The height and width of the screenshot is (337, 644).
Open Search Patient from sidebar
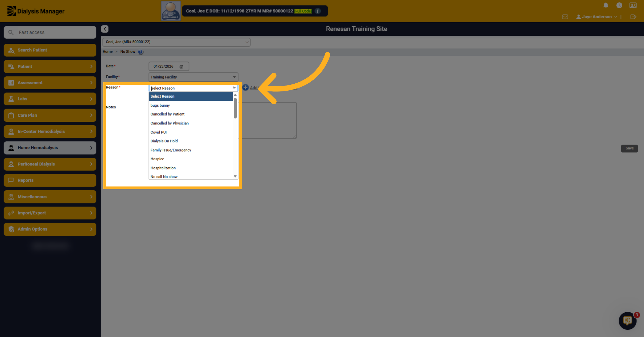point(50,50)
